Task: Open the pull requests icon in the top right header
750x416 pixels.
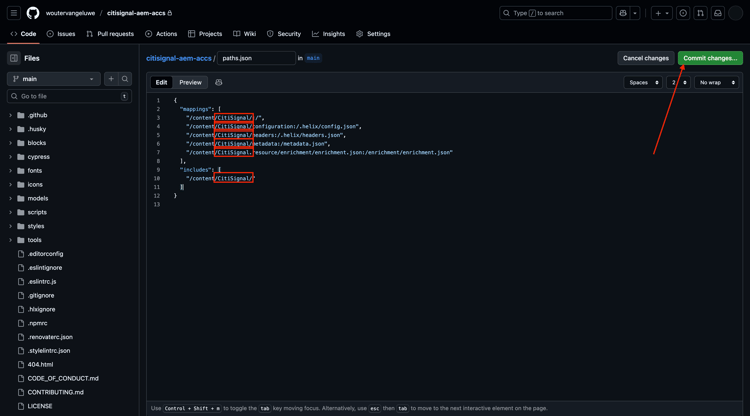Action: pyautogui.click(x=700, y=13)
